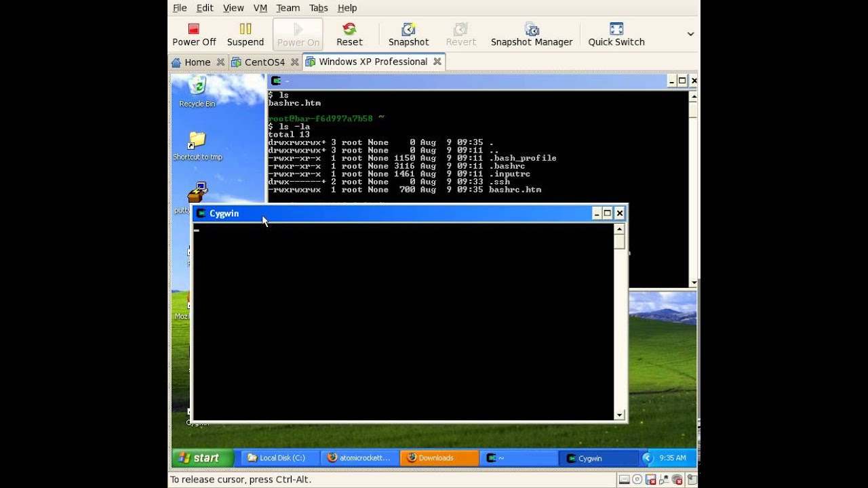868x488 pixels.
Task: Click the Reset VM icon
Action: (x=349, y=34)
